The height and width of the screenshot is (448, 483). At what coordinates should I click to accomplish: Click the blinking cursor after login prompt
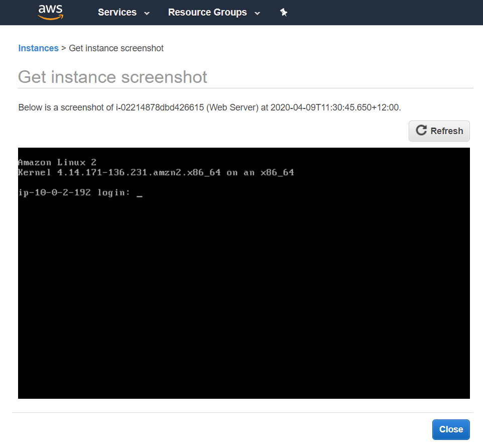coord(140,195)
